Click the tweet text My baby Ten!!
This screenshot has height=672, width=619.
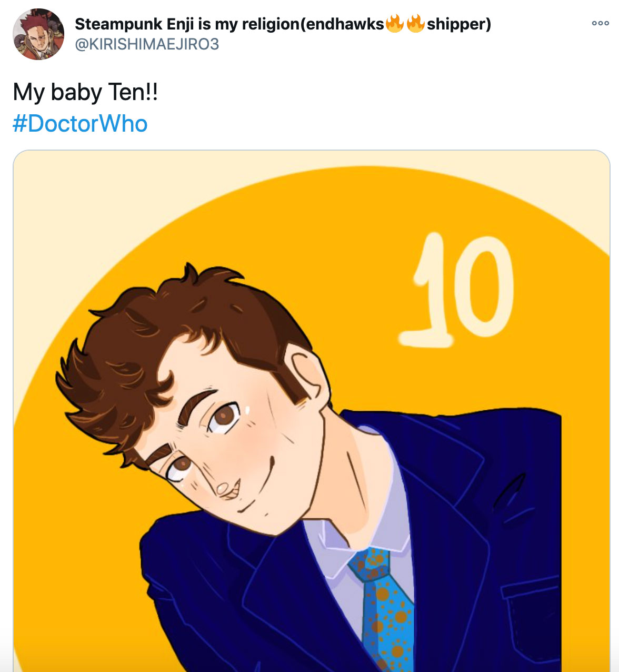click(x=85, y=92)
